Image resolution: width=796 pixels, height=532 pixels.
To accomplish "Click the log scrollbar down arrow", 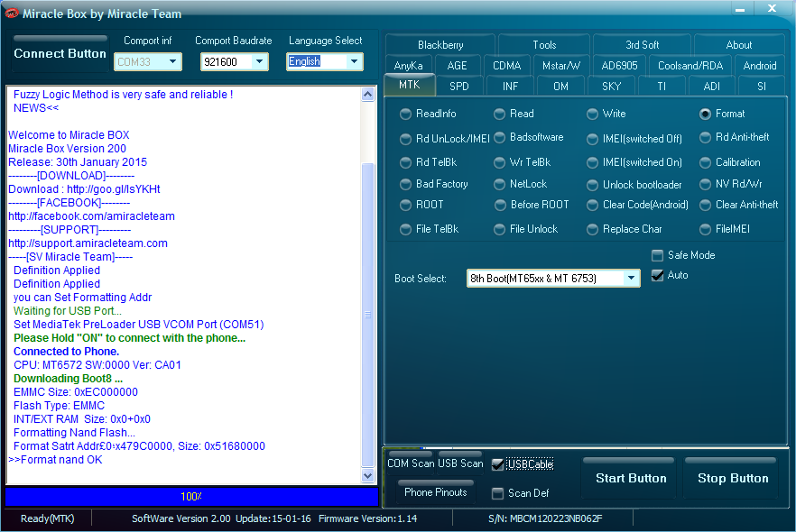I will click(x=368, y=476).
